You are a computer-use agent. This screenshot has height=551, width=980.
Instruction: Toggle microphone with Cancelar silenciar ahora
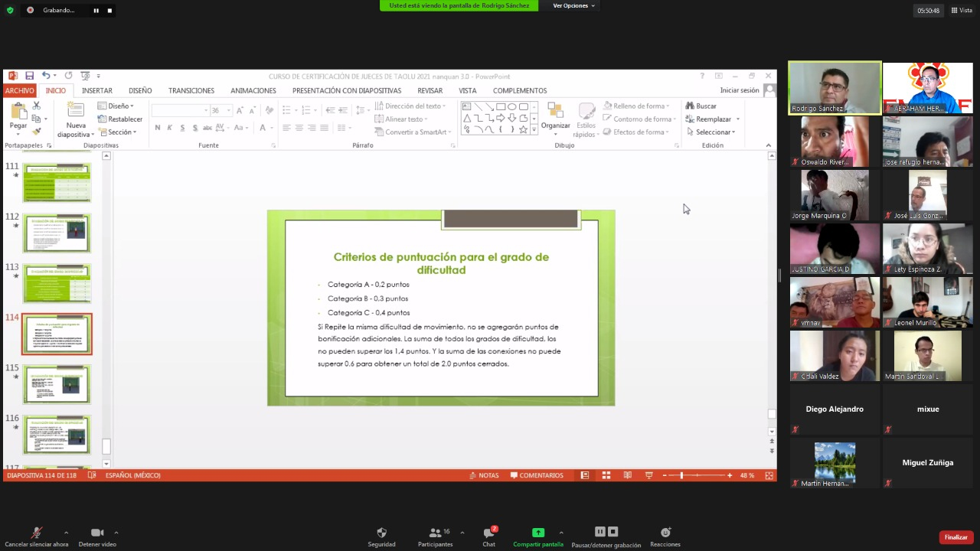(36, 533)
